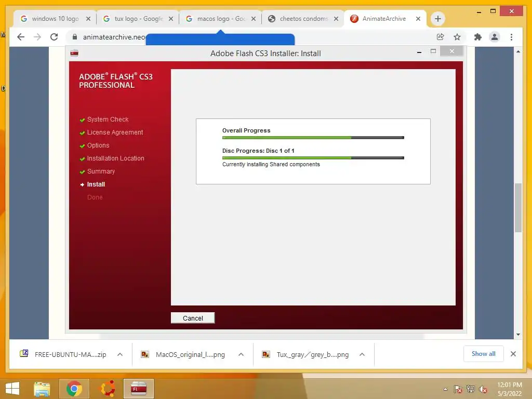The height and width of the screenshot is (399, 532).
Task: Open a new Chrome tab
Action: 437,19
